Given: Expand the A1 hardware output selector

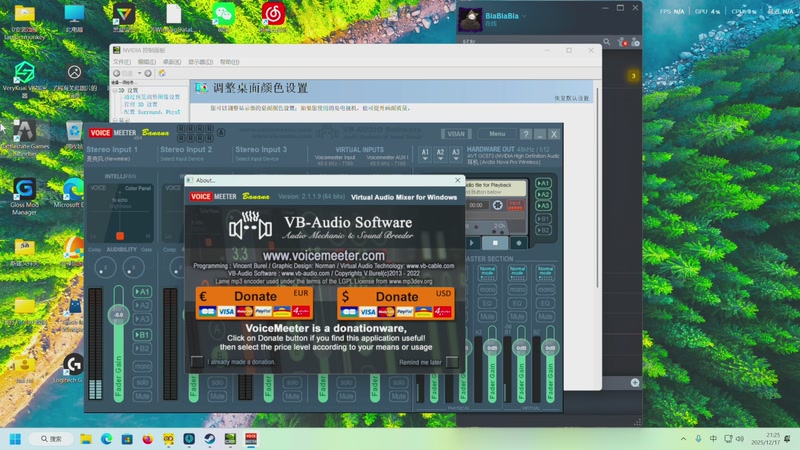Looking at the screenshot, I should pos(425,155).
